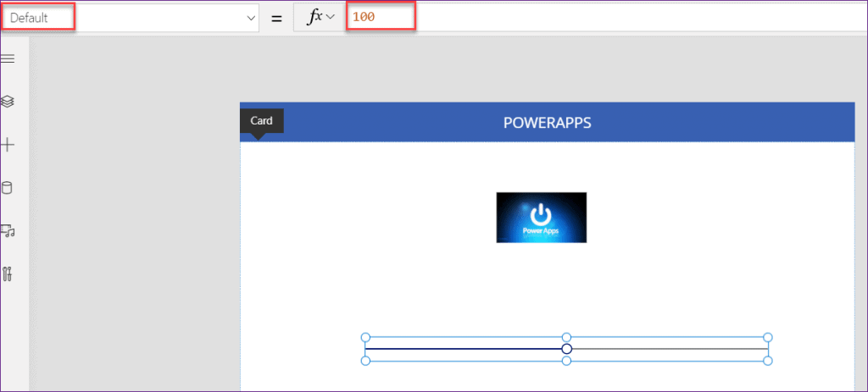
Task: Click bottom-left resize handle of slider
Action: pos(365,361)
